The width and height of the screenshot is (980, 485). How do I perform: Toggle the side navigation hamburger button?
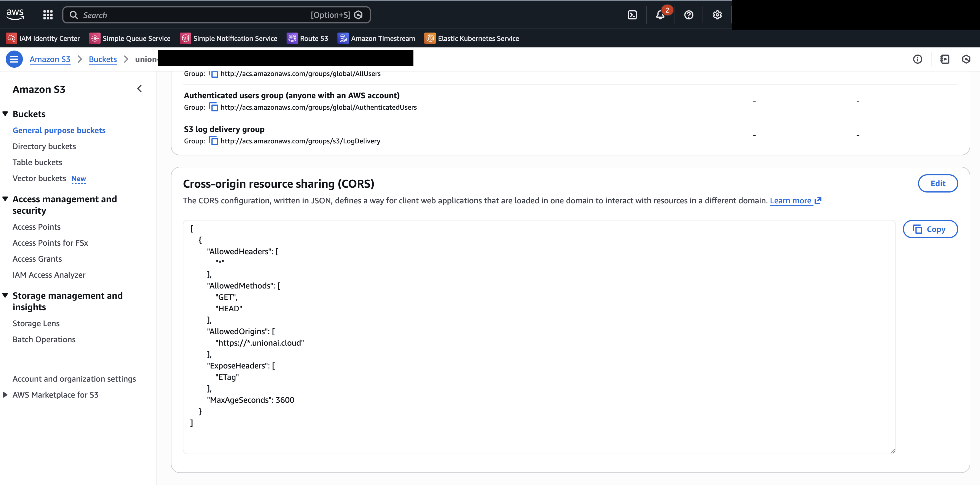[x=14, y=59]
